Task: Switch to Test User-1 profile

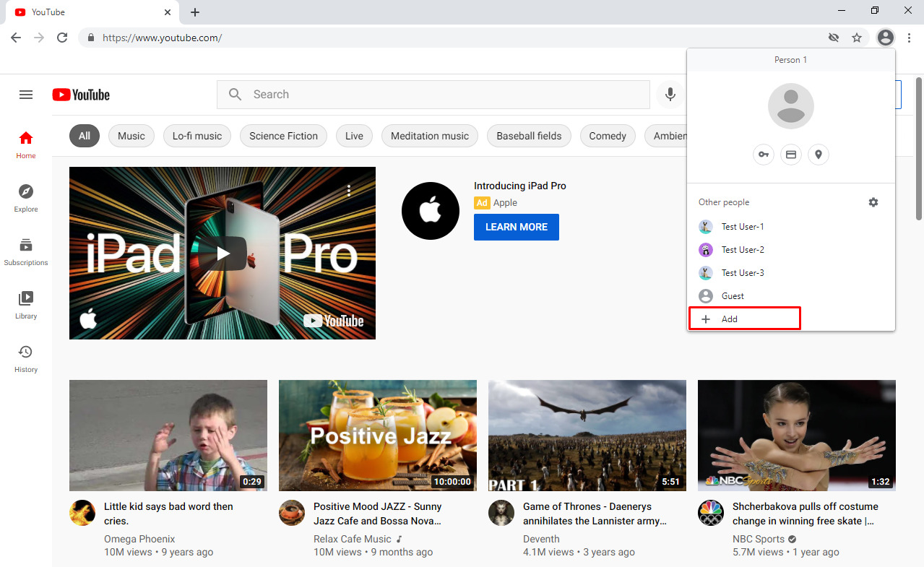Action: point(791,227)
